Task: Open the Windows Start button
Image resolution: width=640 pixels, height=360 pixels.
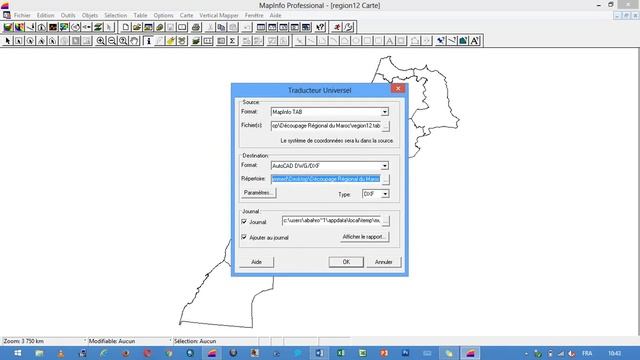Action: pos(18,353)
